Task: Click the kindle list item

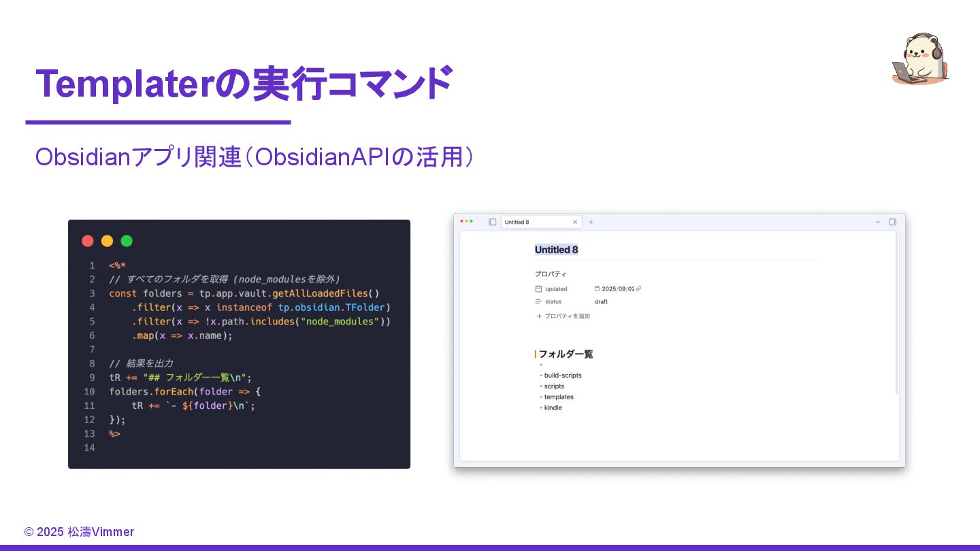Action: [x=553, y=407]
